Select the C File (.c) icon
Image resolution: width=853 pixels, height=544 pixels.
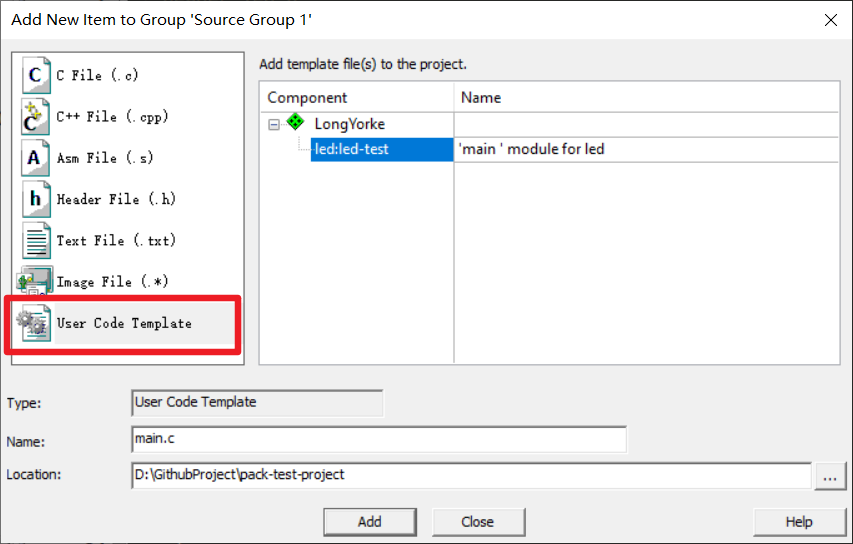tap(36, 75)
